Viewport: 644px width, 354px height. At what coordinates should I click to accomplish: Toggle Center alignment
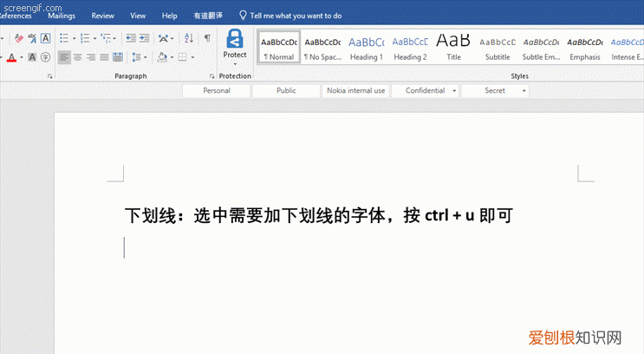(78, 57)
